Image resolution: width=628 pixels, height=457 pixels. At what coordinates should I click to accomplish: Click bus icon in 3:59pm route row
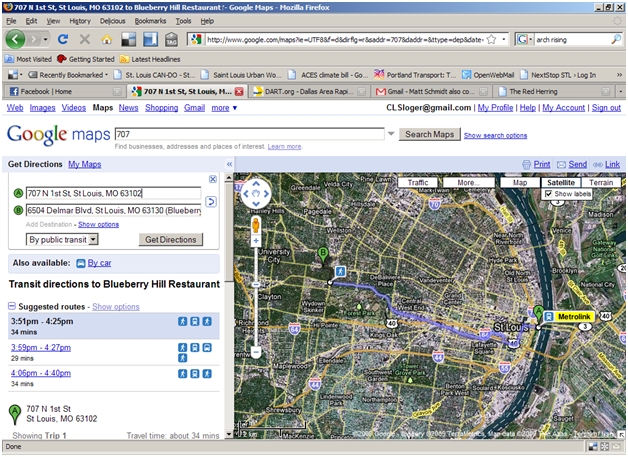click(x=207, y=348)
